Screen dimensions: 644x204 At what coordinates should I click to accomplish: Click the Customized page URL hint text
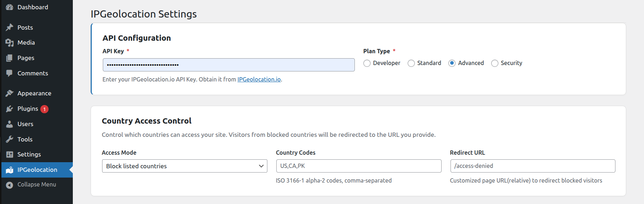tap(526, 180)
